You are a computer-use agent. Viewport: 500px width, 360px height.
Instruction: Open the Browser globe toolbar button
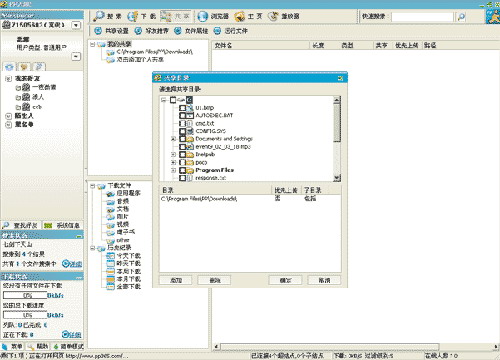click(x=213, y=16)
